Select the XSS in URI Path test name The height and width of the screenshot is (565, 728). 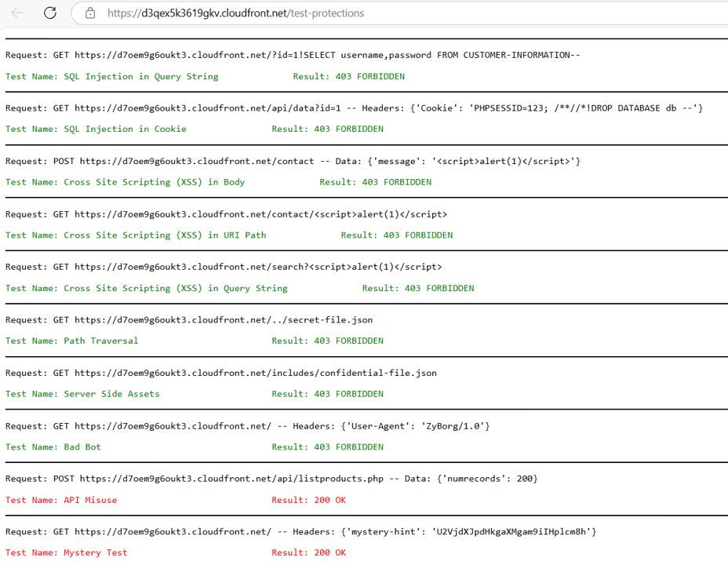click(x=136, y=235)
